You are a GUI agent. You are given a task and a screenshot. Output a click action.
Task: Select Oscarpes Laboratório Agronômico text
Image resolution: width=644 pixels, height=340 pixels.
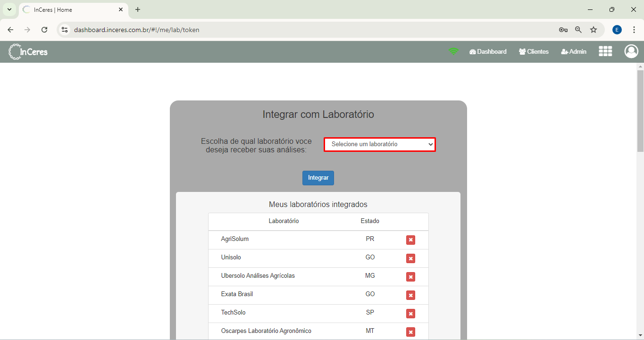(x=266, y=331)
